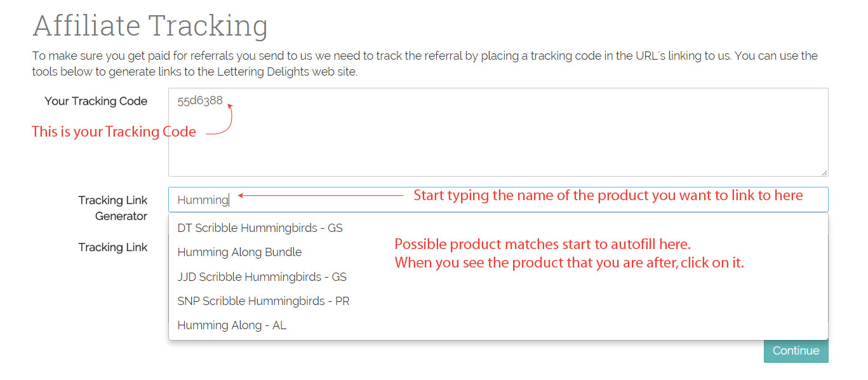Click the tracking code text area
Image resolution: width=868 pixels, height=380 pixels.
[497, 132]
